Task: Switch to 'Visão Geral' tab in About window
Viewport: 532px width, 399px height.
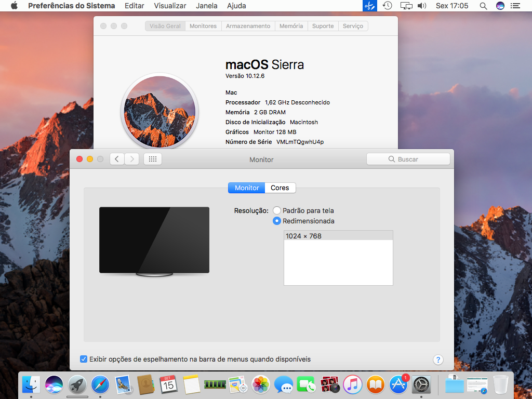Action: [165, 26]
